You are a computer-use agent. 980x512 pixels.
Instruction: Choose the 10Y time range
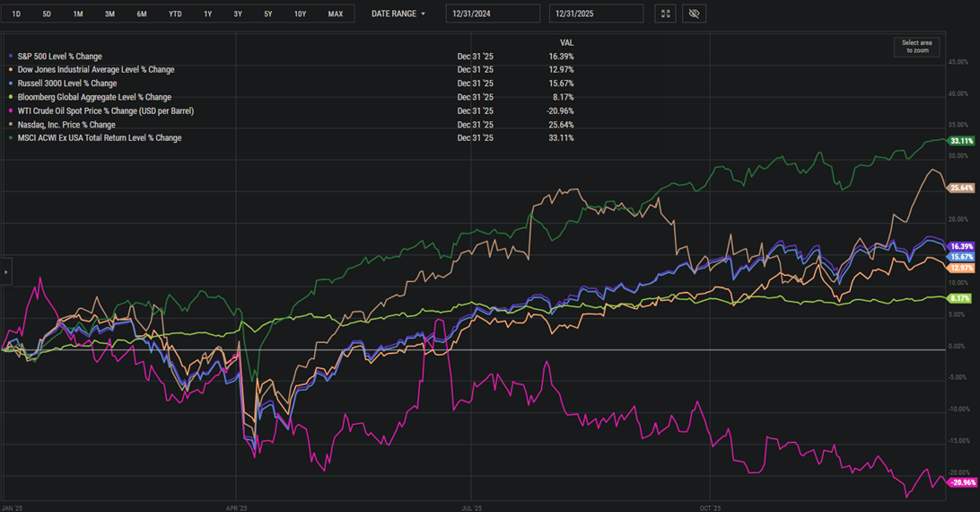click(x=300, y=13)
